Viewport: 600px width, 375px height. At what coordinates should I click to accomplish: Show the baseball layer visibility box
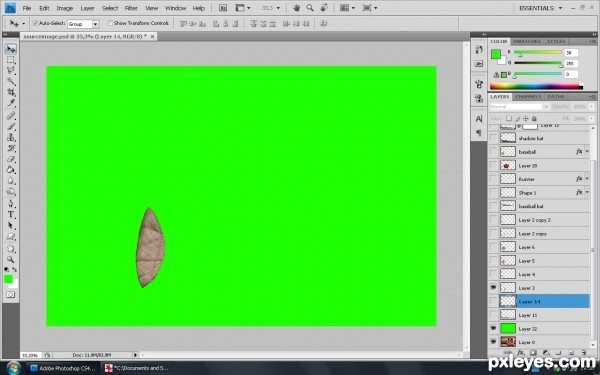click(493, 152)
